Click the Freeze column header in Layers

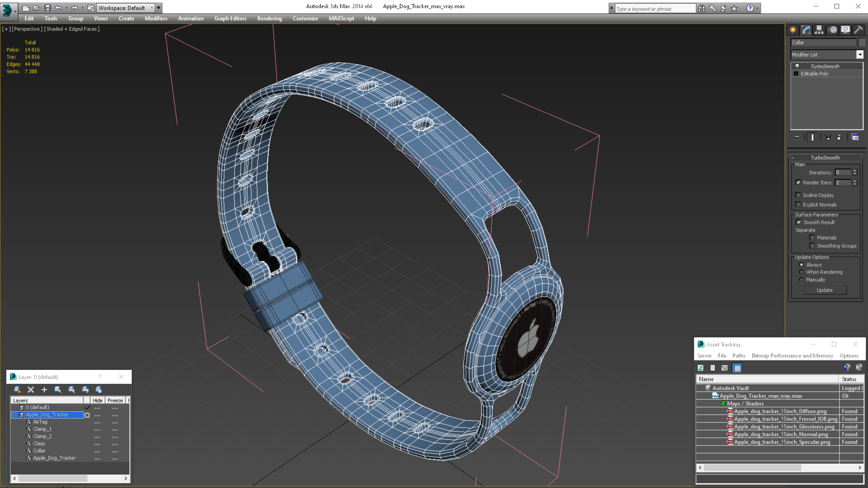coord(115,400)
